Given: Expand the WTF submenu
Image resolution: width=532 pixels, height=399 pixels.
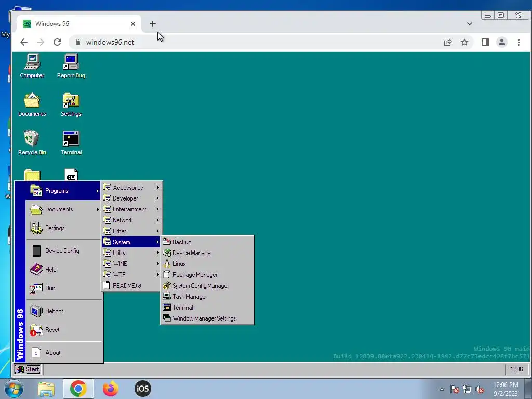Looking at the screenshot, I should 131,274.
